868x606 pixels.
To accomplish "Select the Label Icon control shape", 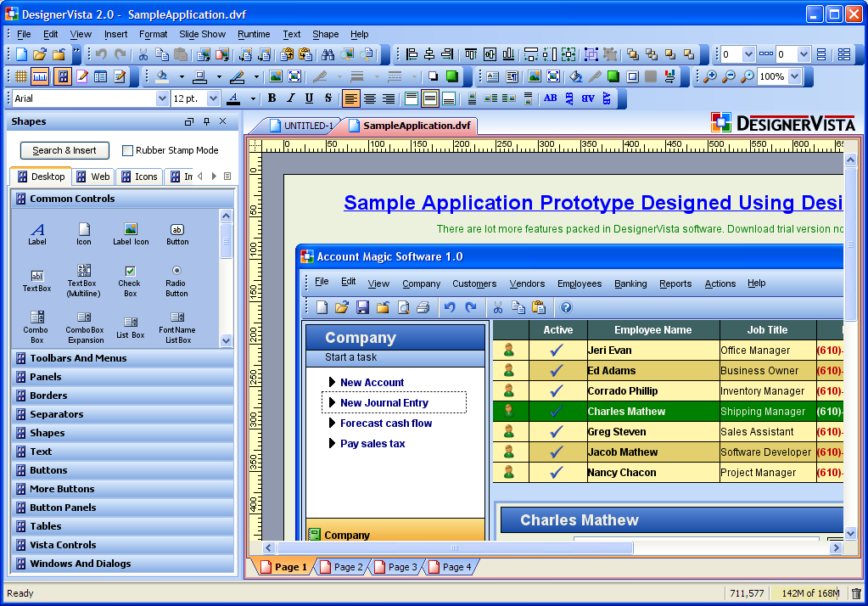I will (131, 233).
